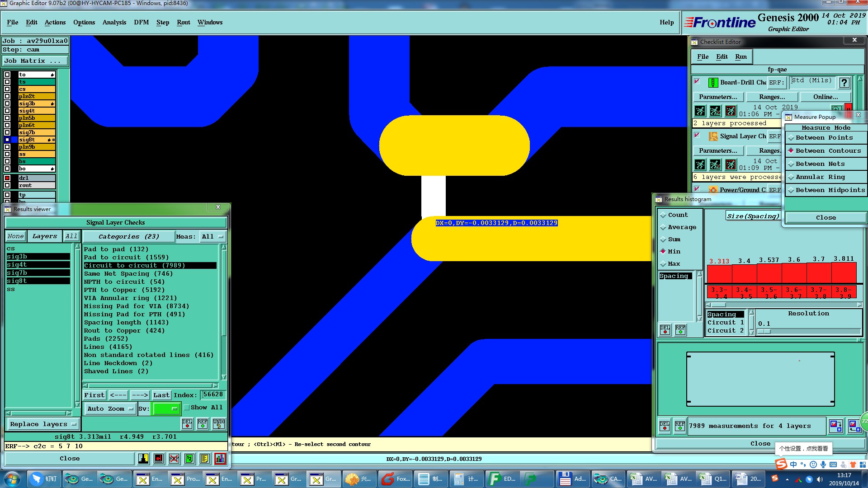Toggle the Board-Drill Checks checkbox
The height and width of the screenshot is (488, 868).
pos(697,82)
